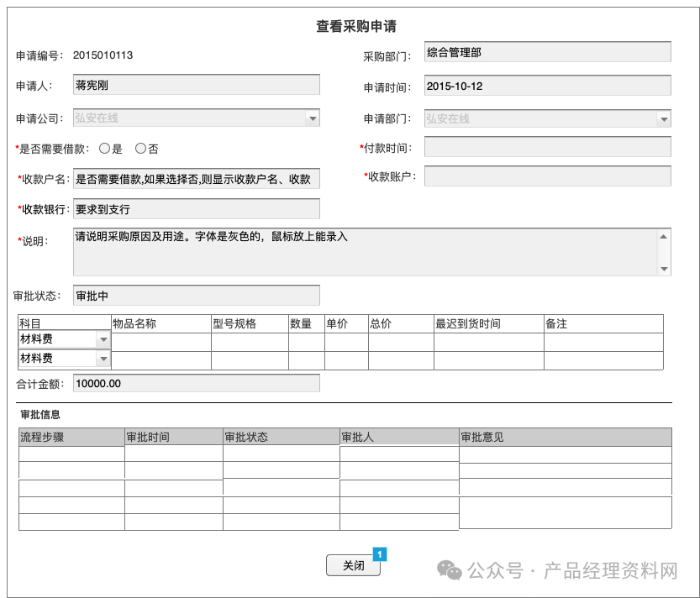
Task: Click the 说明 scrollbar down arrow
Action: [x=664, y=269]
